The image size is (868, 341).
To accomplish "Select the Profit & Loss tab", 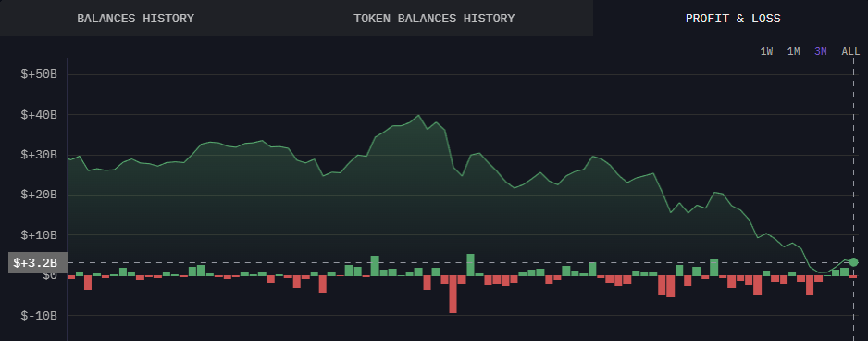I will click(733, 19).
